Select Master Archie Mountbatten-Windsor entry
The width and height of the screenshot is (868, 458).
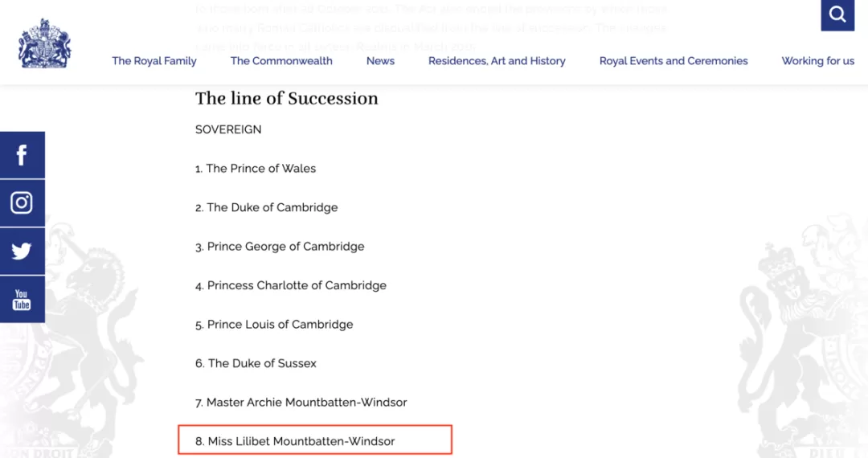coord(301,403)
